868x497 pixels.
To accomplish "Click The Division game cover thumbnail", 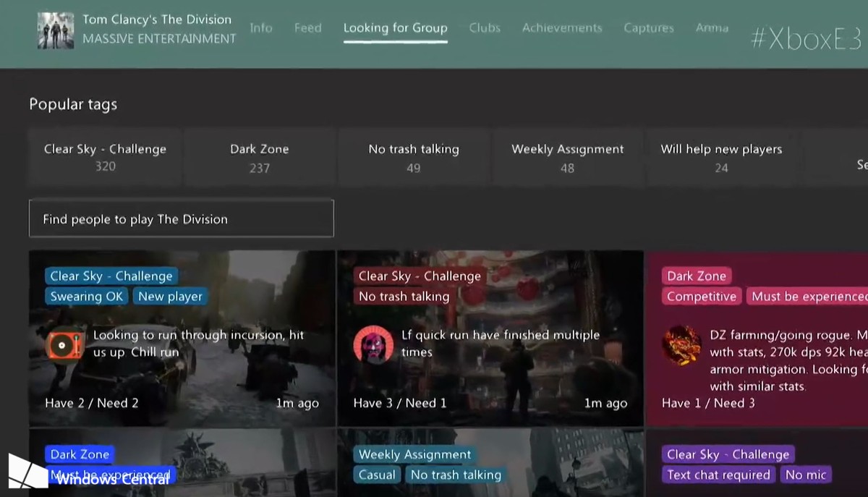I will [x=56, y=30].
